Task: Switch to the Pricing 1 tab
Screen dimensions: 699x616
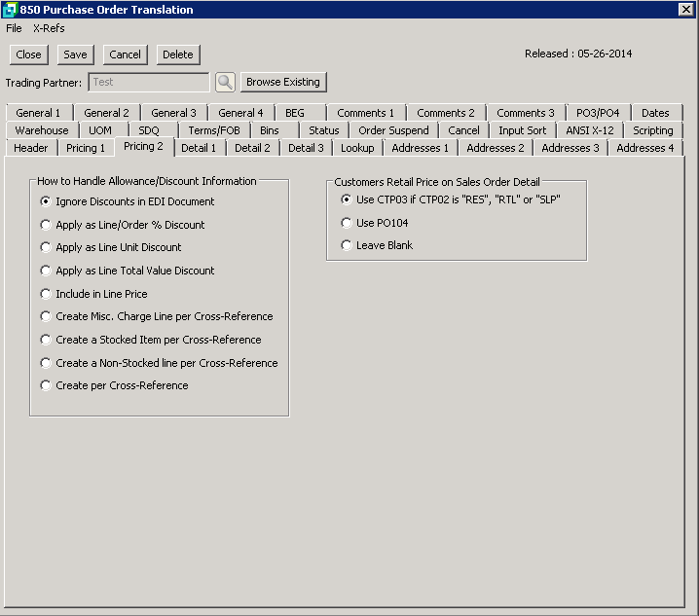Action: tap(86, 148)
